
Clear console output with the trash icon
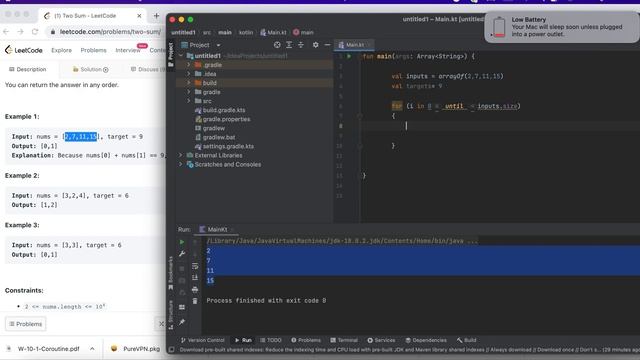pyautogui.click(x=195, y=301)
